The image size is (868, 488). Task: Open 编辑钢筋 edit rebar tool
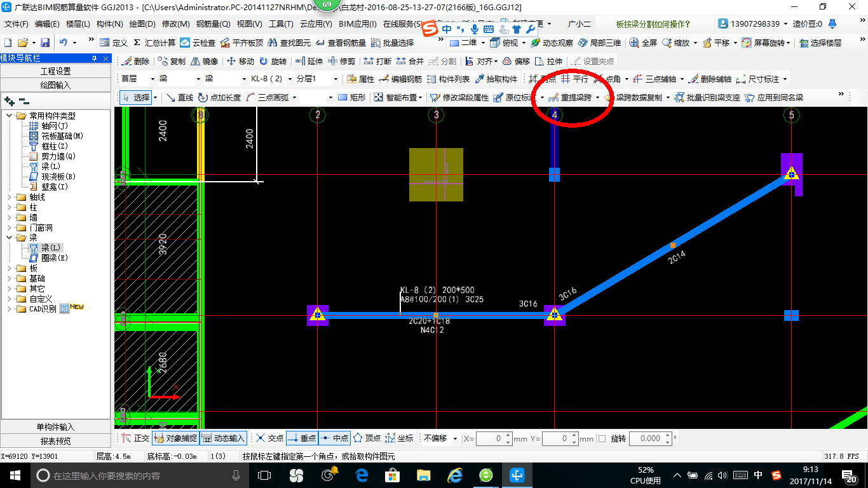tap(400, 79)
